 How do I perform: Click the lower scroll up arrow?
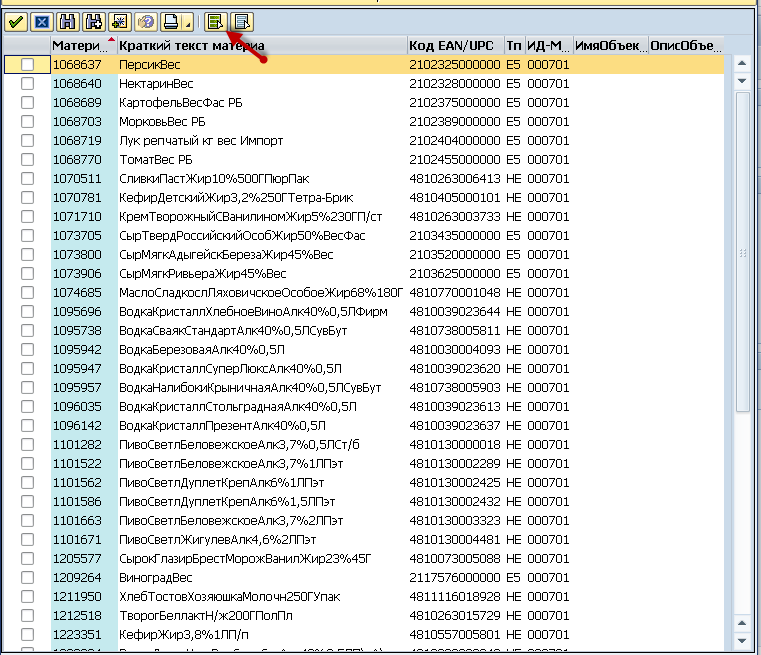pos(742,622)
